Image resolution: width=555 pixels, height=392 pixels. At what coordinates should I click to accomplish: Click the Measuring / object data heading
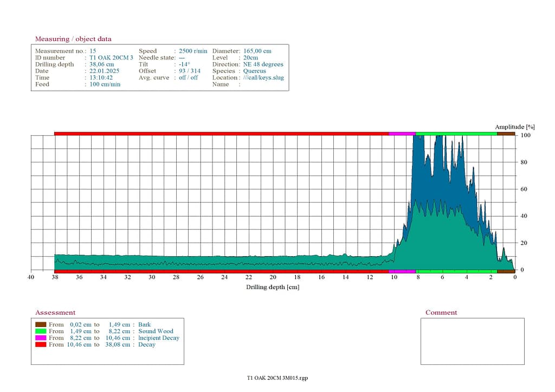click(73, 39)
